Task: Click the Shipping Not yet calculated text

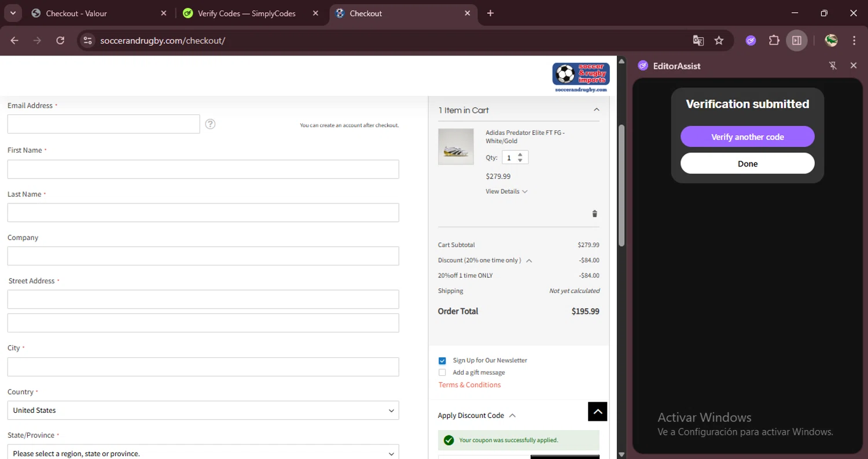Action: (x=574, y=291)
